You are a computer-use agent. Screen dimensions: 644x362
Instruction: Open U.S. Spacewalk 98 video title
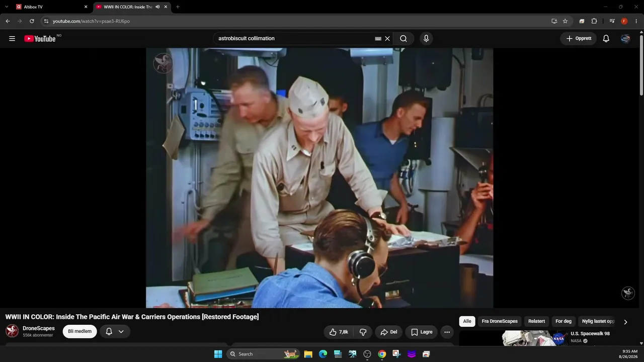tap(590, 334)
